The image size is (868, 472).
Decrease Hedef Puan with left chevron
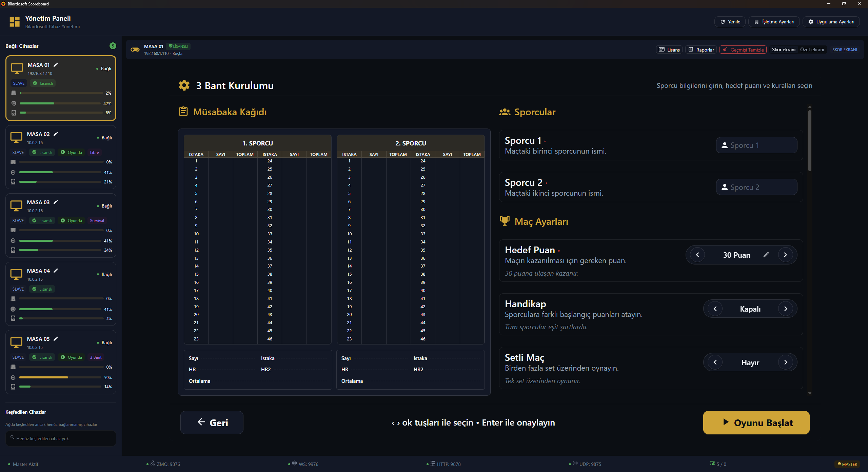click(x=697, y=255)
